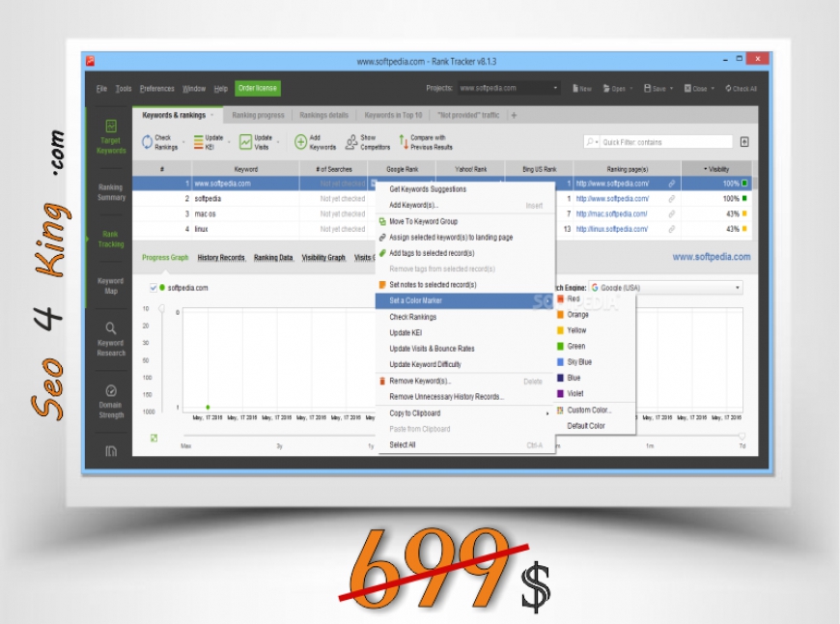Open the Keyword Research sidebar section
Viewport: 840px width, 624px height.
tap(111, 339)
